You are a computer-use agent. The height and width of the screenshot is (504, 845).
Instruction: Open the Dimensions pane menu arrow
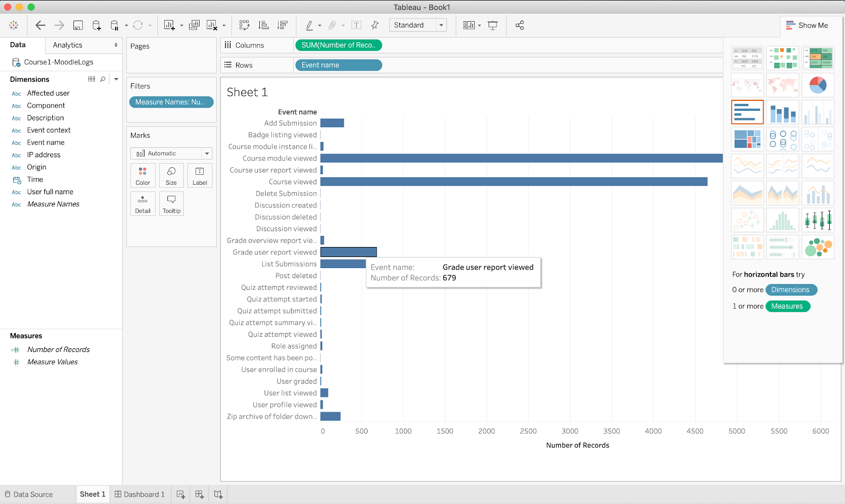pyautogui.click(x=116, y=79)
